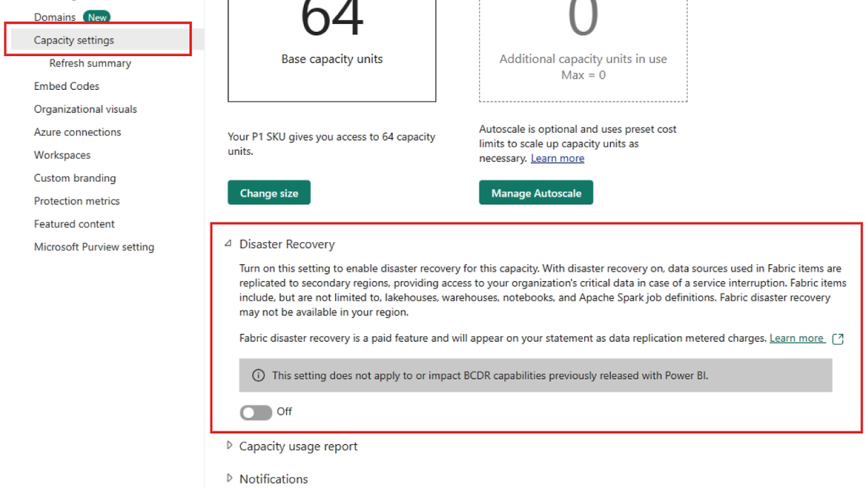Screen dimensions: 868x488
Task: Click the Manage Autoscale button
Action: point(535,192)
